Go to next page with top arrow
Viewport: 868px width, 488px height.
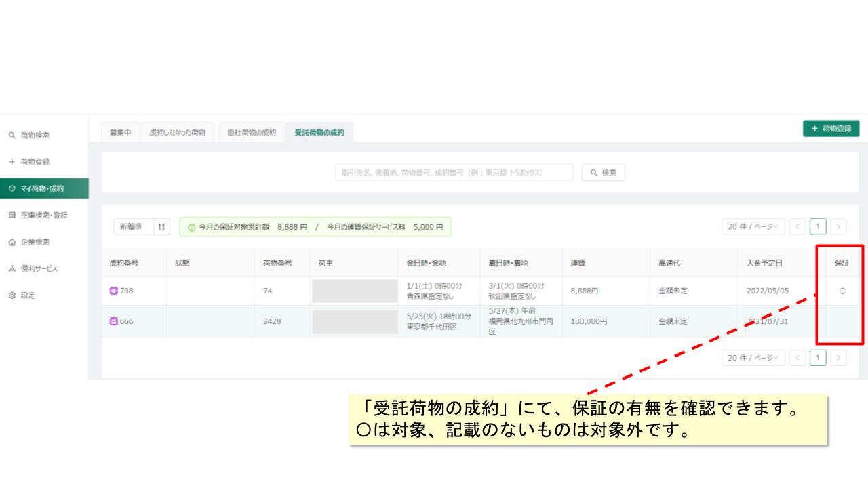point(839,227)
